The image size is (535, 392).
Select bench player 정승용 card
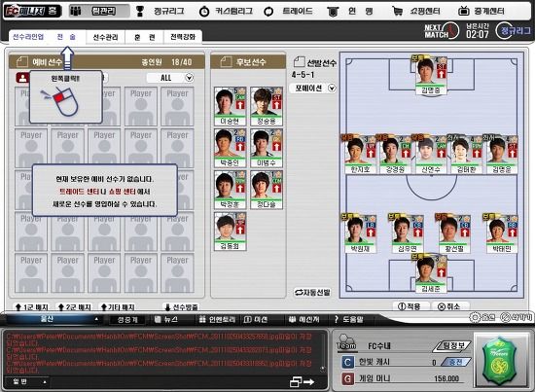click(x=267, y=106)
